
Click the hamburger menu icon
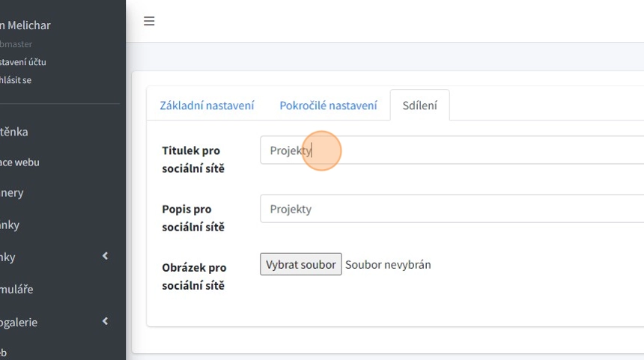[149, 21]
